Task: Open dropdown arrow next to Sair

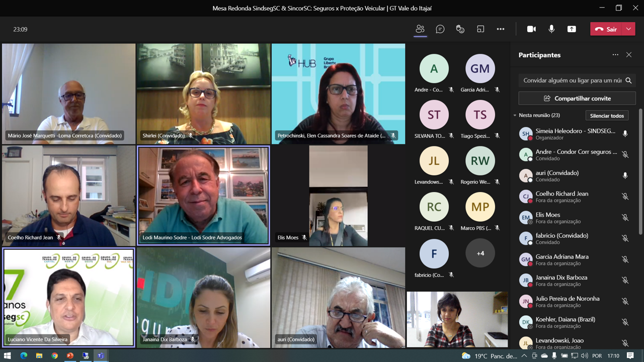Action: coord(629,29)
